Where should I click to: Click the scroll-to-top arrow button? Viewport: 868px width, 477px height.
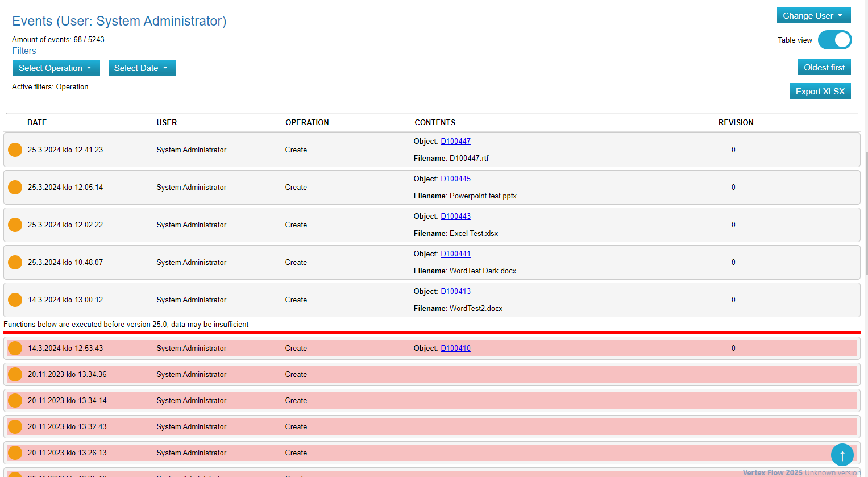pyautogui.click(x=842, y=455)
